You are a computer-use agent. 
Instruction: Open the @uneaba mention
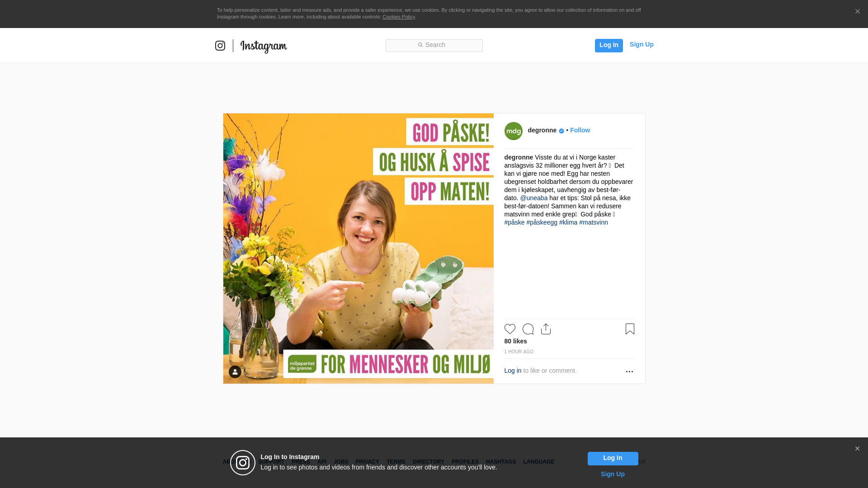[533, 198]
